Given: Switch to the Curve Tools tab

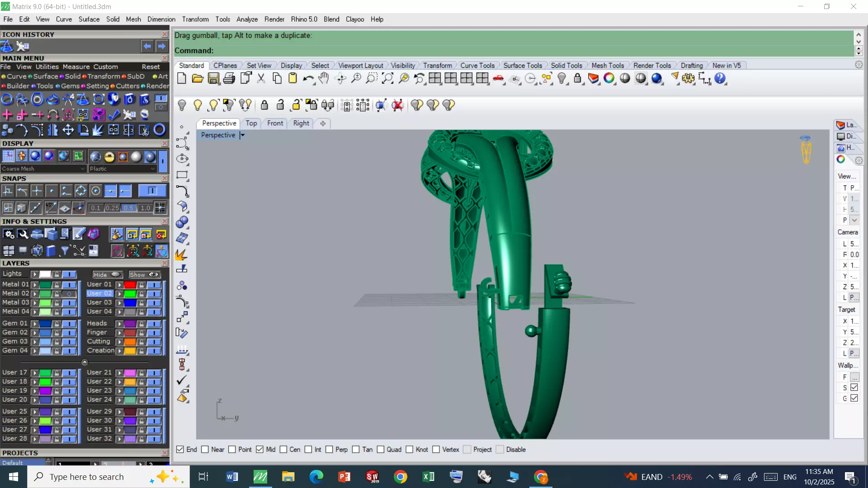Looking at the screenshot, I should [477, 66].
